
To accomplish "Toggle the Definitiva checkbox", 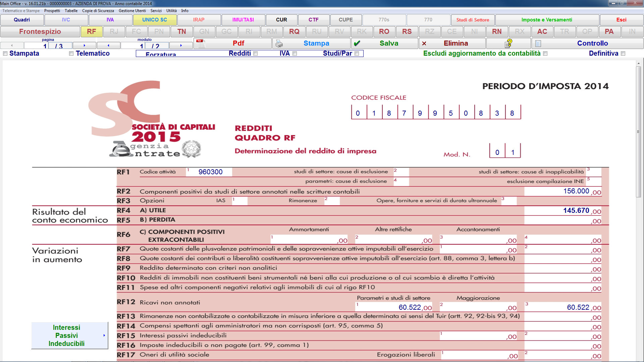I will click(623, 54).
